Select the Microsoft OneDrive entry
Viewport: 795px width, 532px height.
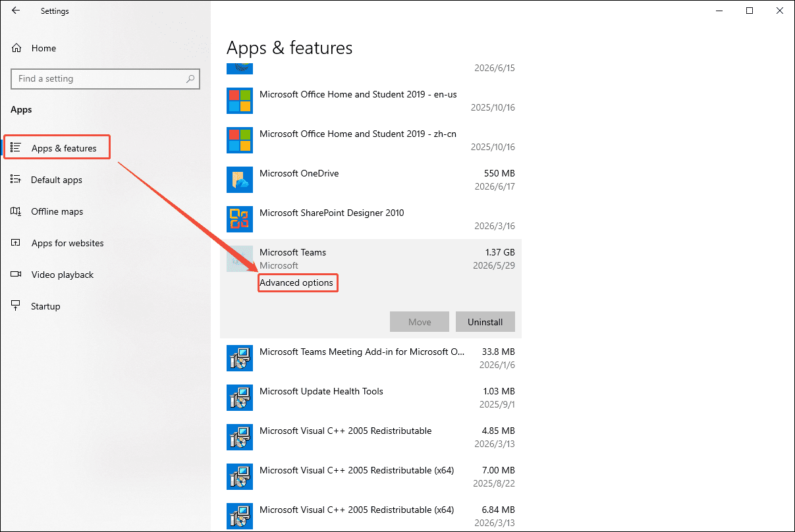299,173
